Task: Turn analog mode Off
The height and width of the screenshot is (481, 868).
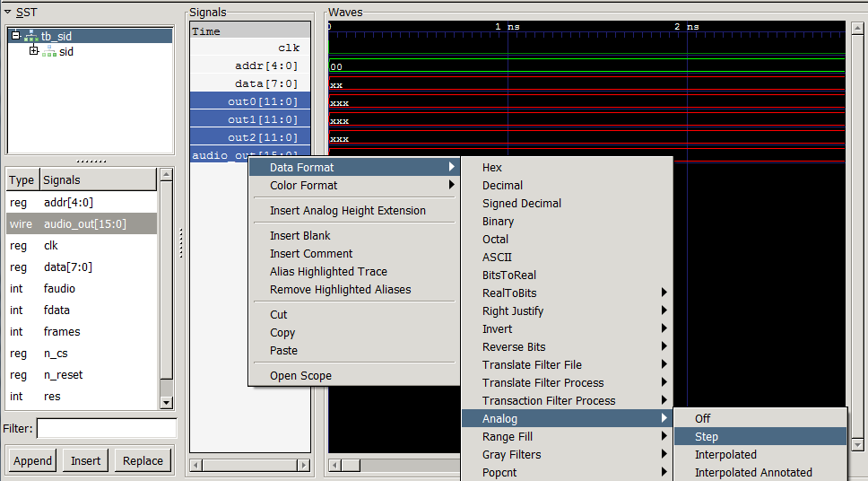Action: tap(702, 418)
